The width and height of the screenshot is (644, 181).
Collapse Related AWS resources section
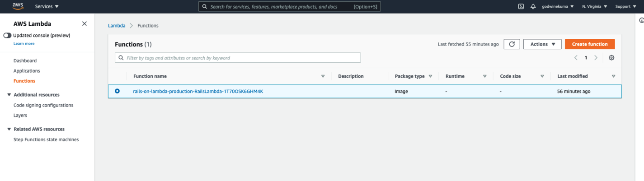(9, 129)
